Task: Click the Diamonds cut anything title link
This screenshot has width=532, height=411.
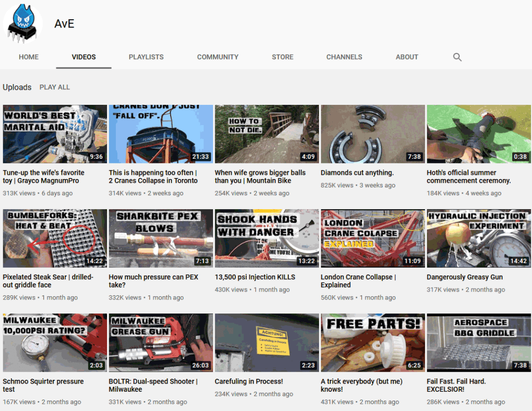Action: [x=357, y=173]
